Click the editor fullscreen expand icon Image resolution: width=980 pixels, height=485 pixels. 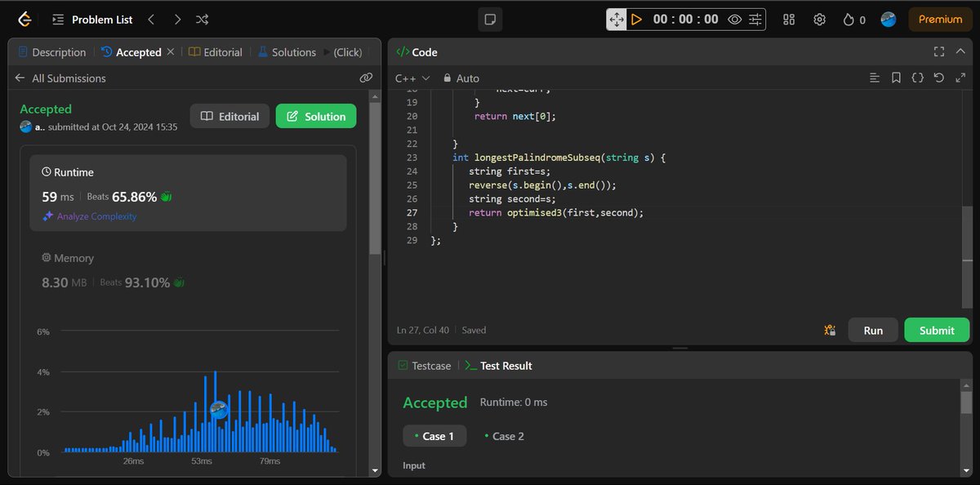tap(960, 78)
